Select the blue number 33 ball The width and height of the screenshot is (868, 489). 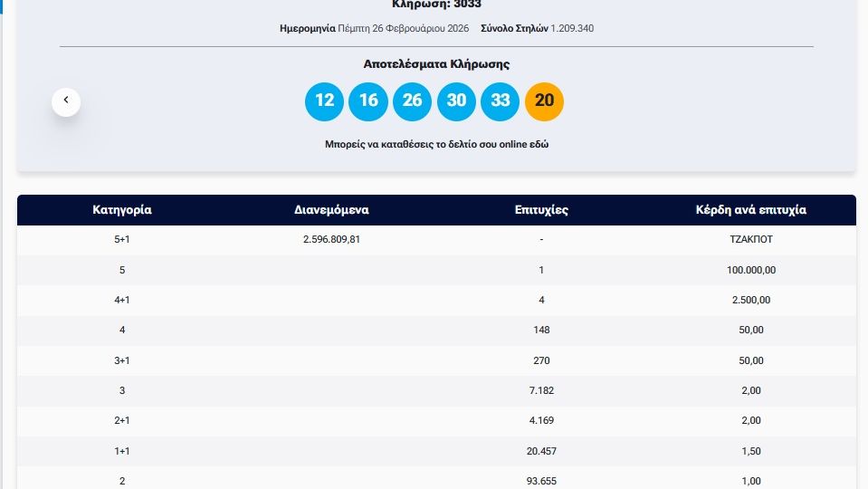(501, 101)
